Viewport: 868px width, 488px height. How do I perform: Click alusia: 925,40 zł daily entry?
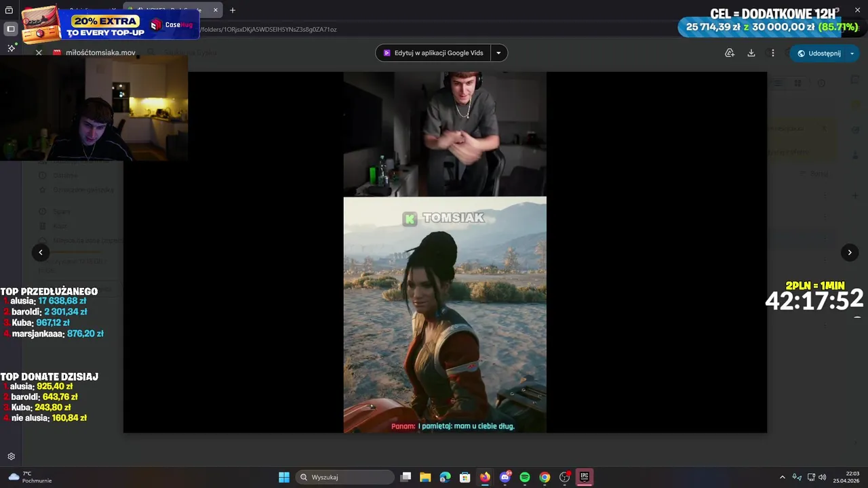click(x=37, y=386)
